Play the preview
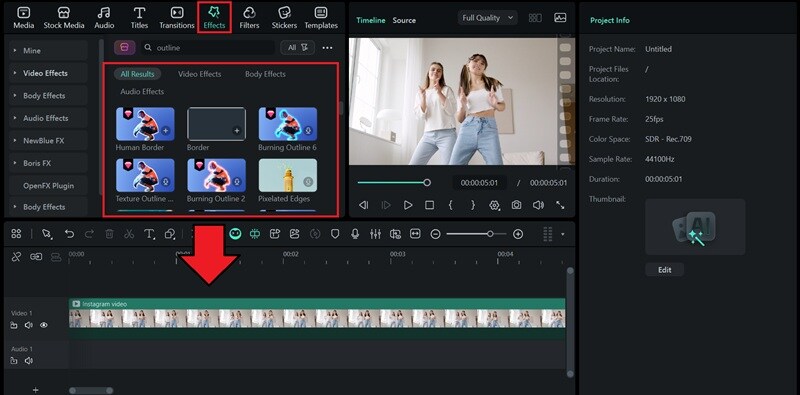Image resolution: width=800 pixels, height=395 pixels. [x=408, y=205]
